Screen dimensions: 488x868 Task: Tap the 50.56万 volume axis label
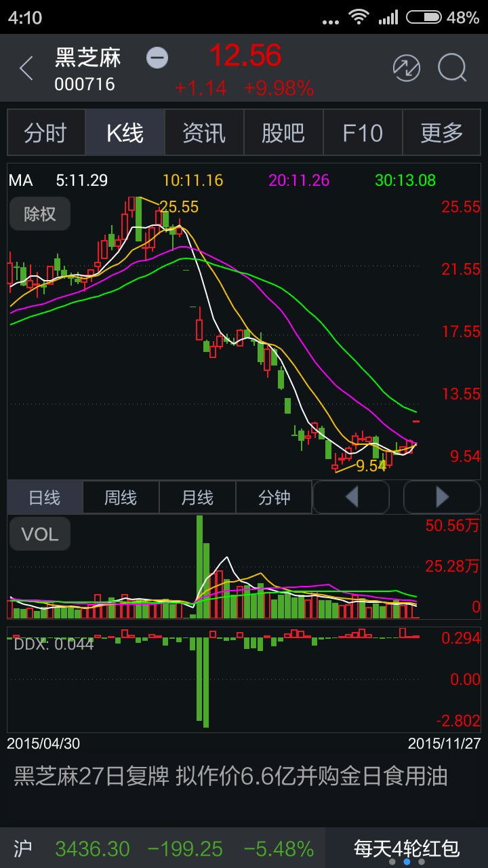(x=452, y=526)
